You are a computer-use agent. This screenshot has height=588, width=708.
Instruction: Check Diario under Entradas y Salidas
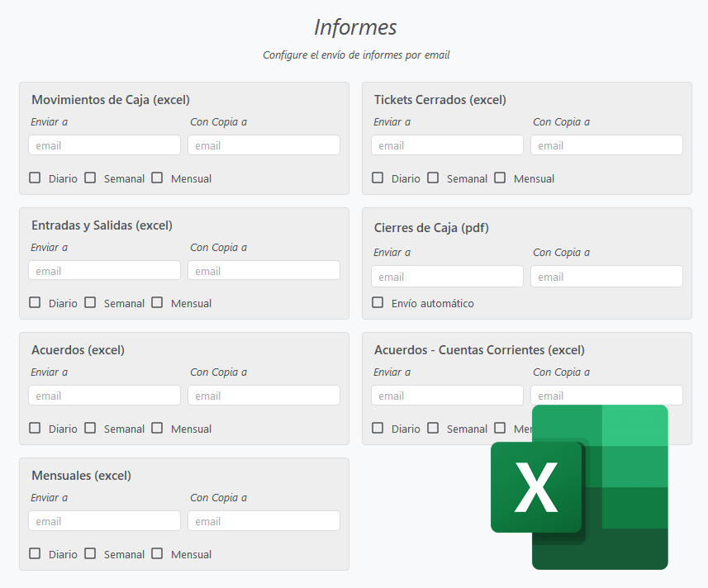(35, 302)
